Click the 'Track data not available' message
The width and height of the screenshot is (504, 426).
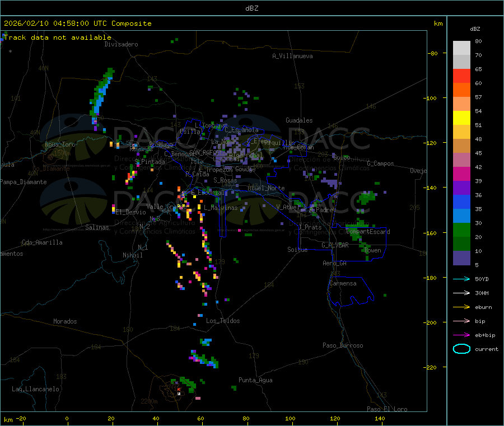58,38
